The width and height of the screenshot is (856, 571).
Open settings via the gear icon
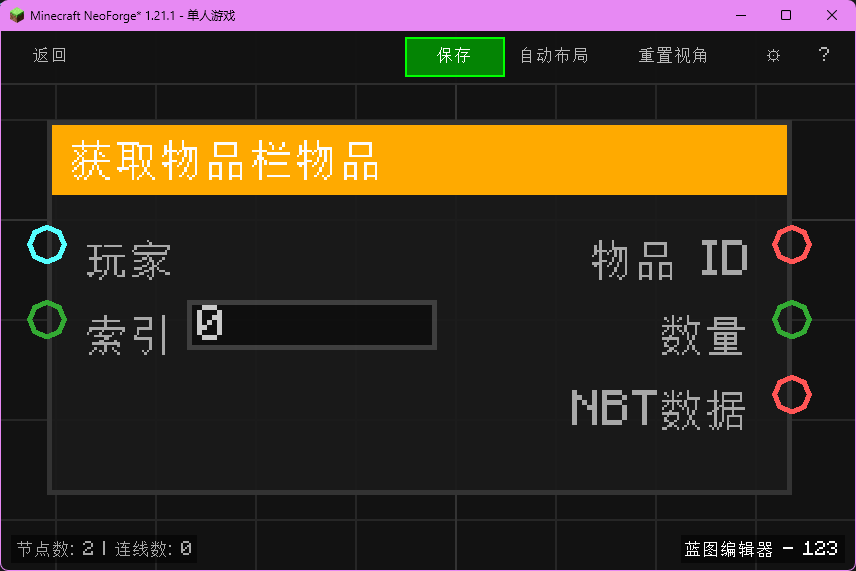(x=773, y=56)
